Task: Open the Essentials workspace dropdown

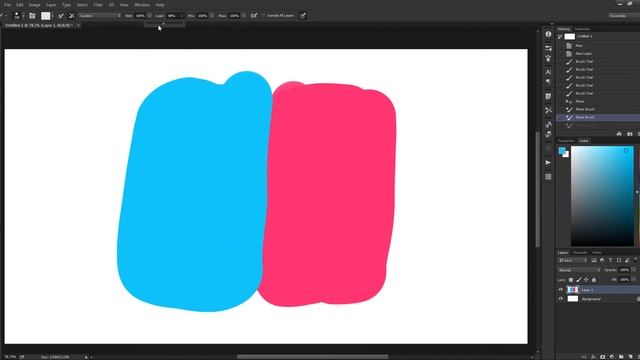Action: coord(624,16)
